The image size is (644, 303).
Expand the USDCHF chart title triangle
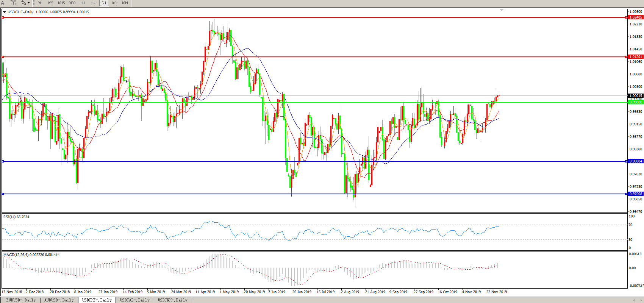pos(4,12)
